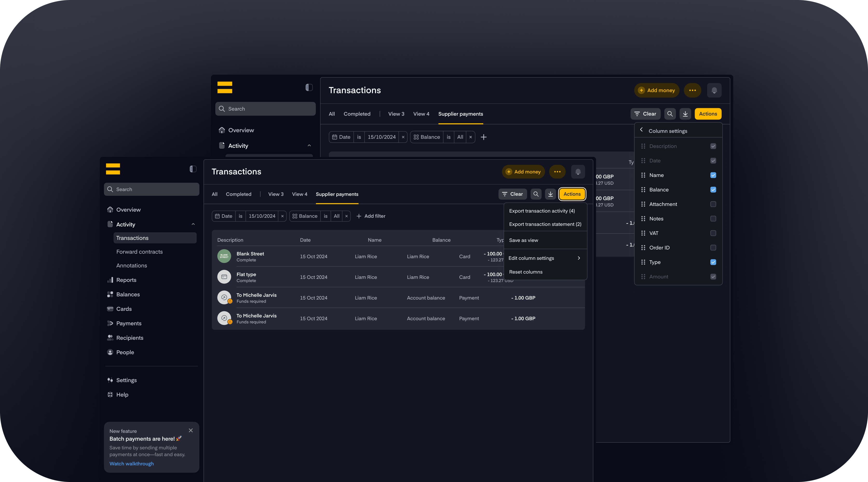
Task: Switch to the Completed tab
Action: pyautogui.click(x=238, y=194)
